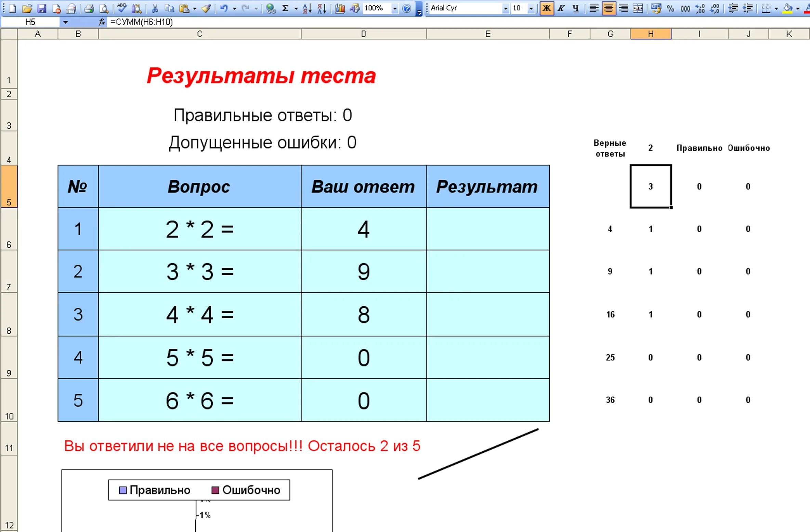This screenshot has height=532, width=810.
Task: Toggle underline Ч formatting
Action: [x=576, y=8]
